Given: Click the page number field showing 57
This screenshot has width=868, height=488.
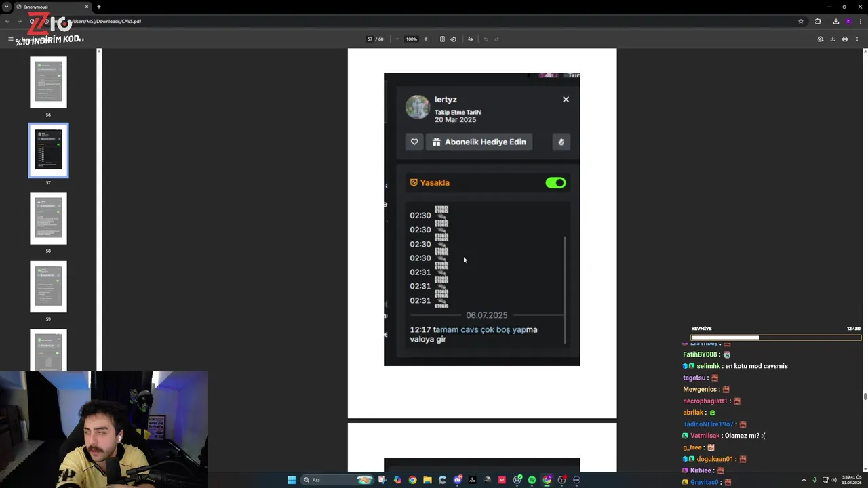Looking at the screenshot, I should tap(370, 39).
